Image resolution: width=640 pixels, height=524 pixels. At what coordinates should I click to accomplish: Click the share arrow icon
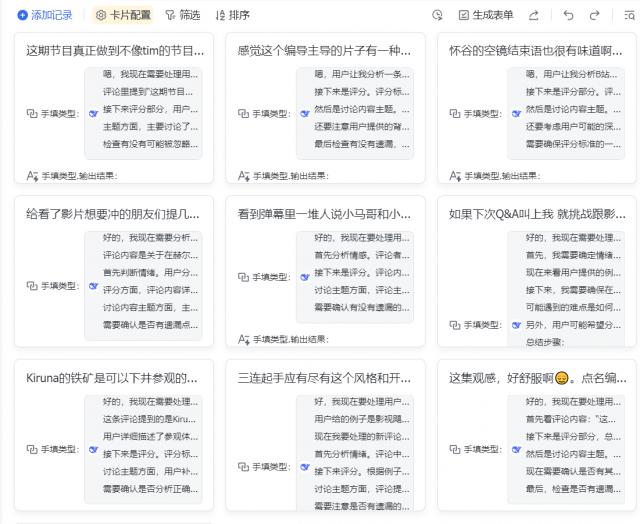pos(534,15)
